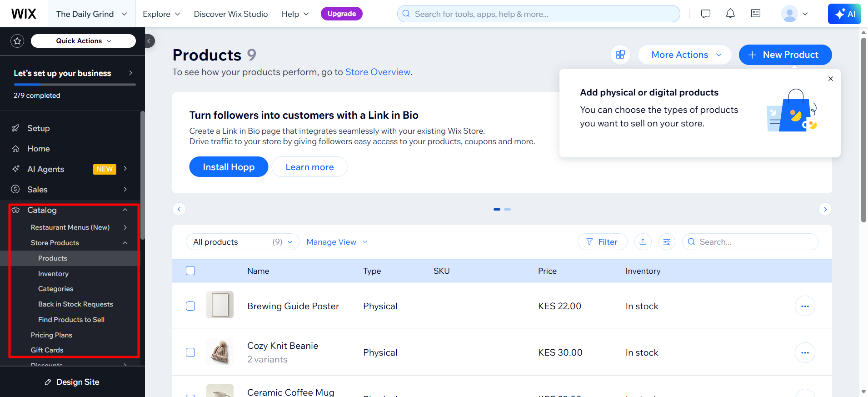
Task: Click the products Search field
Action: tap(750, 242)
